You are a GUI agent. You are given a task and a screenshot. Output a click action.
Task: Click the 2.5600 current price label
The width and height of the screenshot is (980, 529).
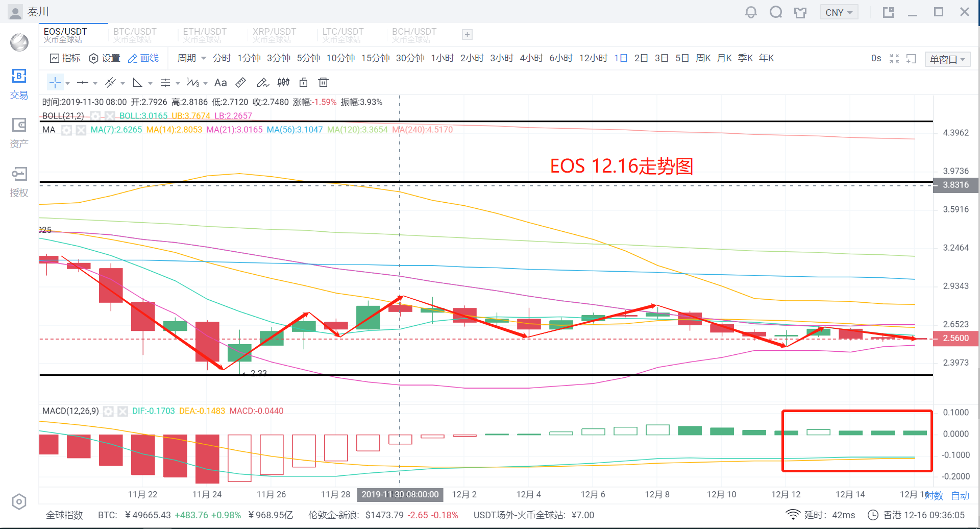(955, 338)
